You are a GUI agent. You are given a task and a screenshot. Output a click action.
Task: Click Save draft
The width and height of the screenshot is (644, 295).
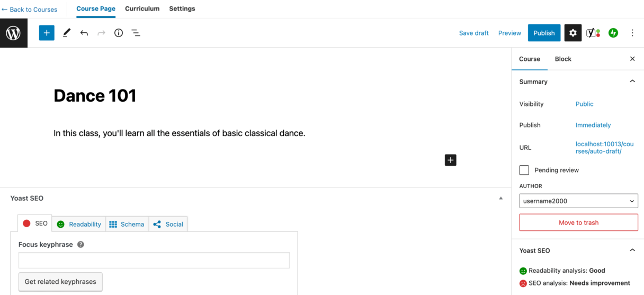click(474, 33)
